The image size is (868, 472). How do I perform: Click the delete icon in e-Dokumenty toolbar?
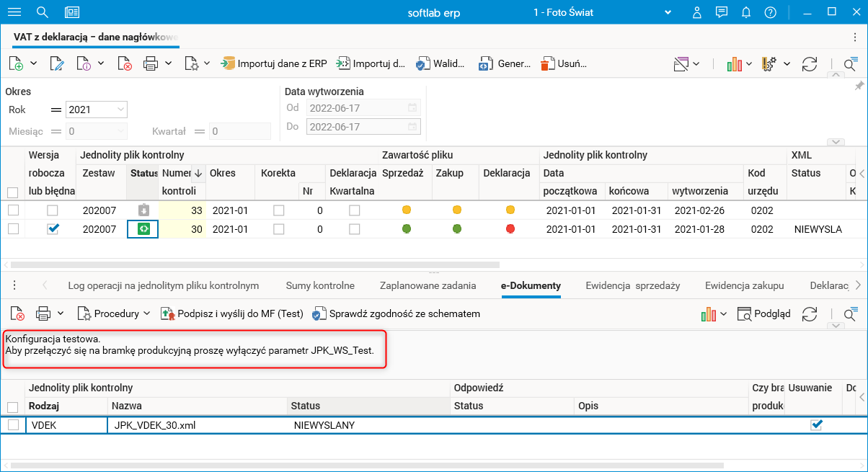(x=17, y=313)
